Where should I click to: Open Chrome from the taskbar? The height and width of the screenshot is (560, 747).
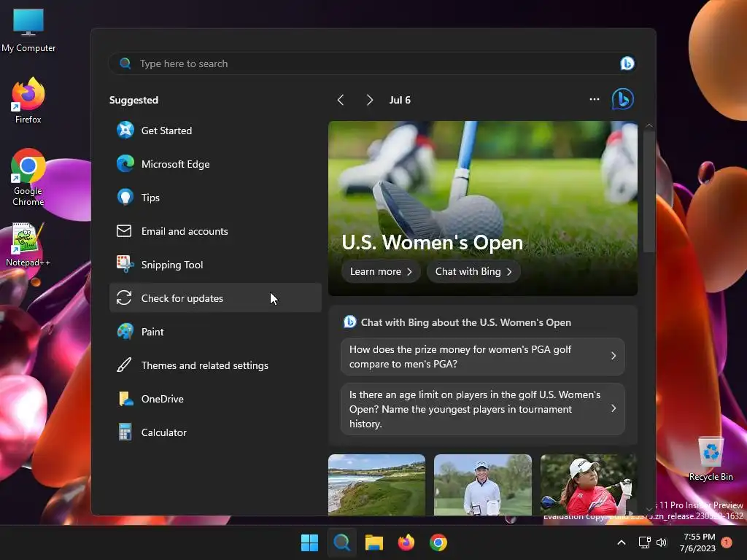pyautogui.click(x=438, y=542)
